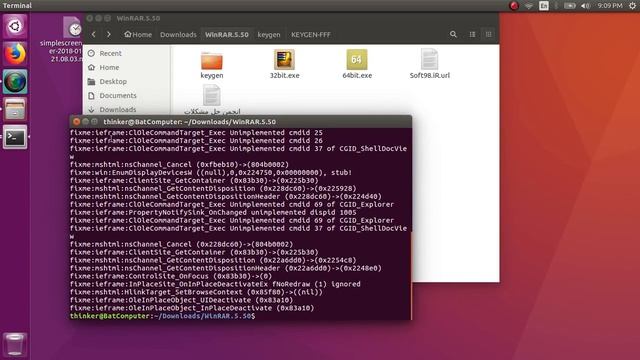Select 64bit.exe file
Screen dimensions: 640x360
point(357,64)
